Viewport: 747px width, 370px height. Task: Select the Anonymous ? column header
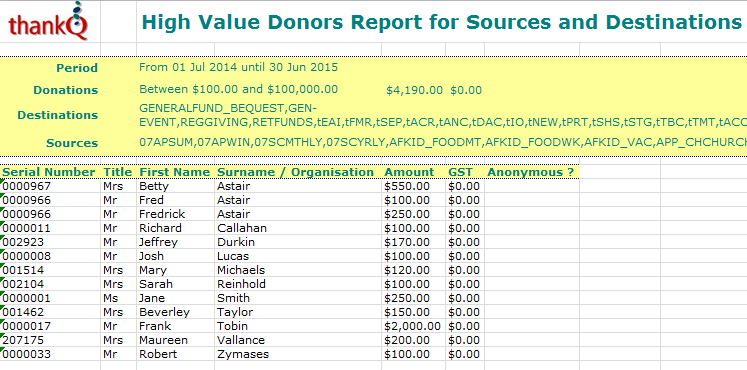point(531,172)
